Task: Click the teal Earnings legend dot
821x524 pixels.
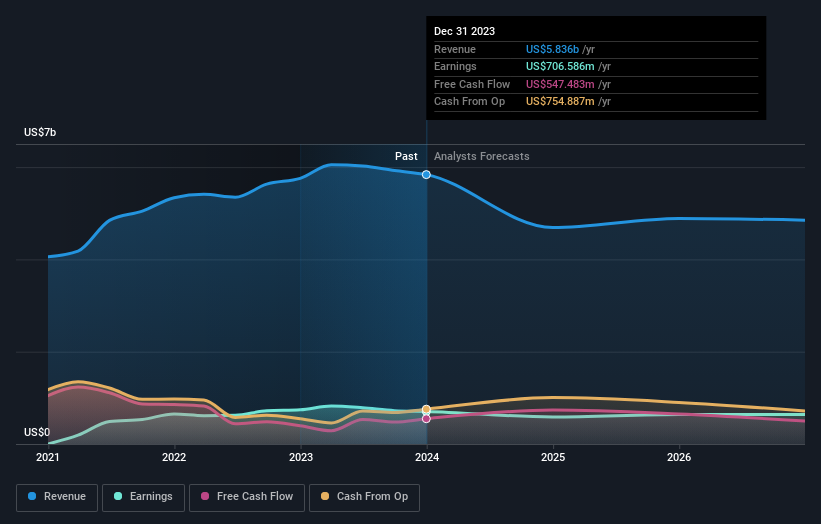Action: [x=118, y=496]
